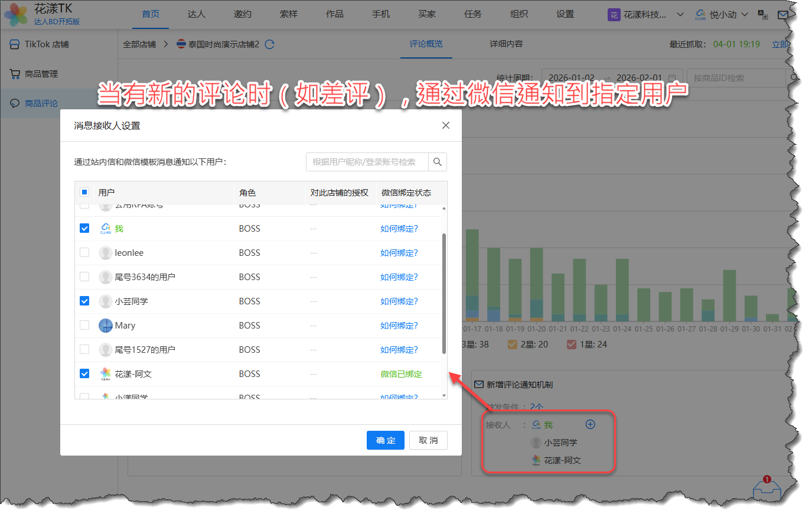Click the 确定 button
This screenshot has height=520, width=812.
click(x=385, y=440)
